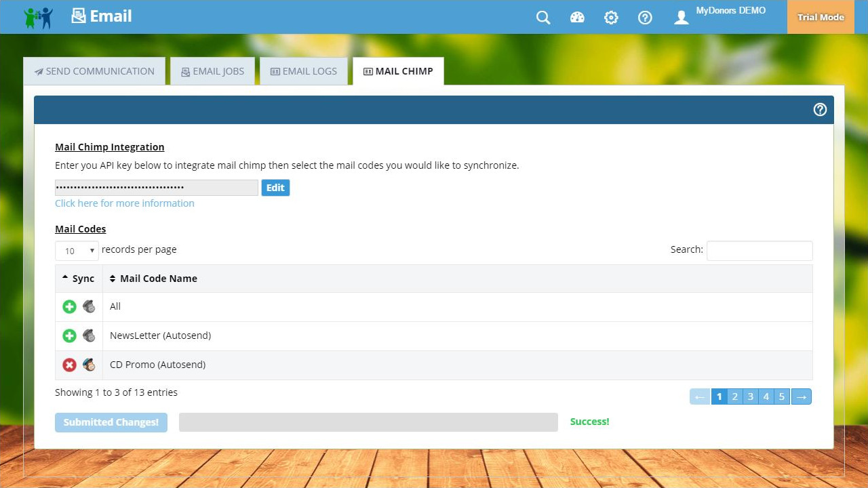The image size is (868, 488).
Task: Open the records per page dropdown
Action: (x=77, y=251)
